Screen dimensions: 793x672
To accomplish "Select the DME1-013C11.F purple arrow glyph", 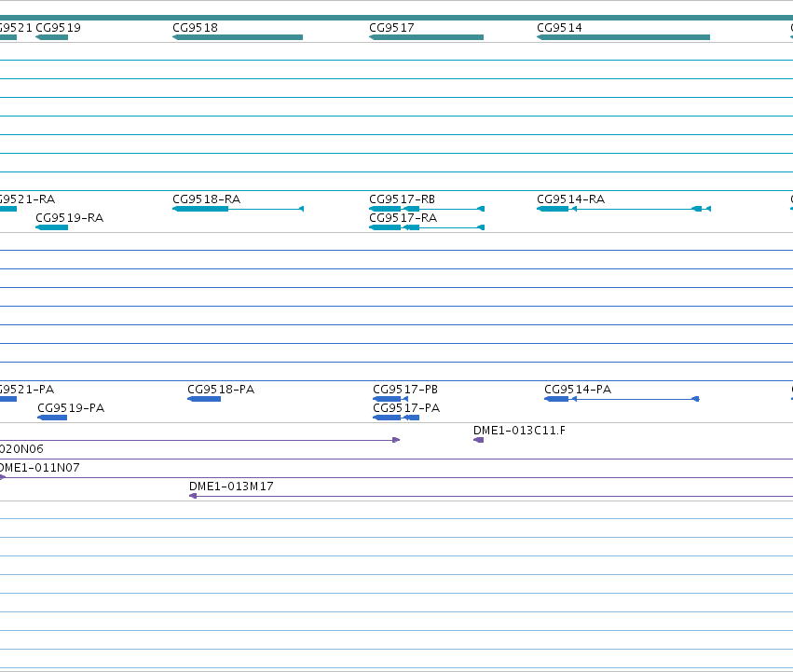I will click(478, 440).
